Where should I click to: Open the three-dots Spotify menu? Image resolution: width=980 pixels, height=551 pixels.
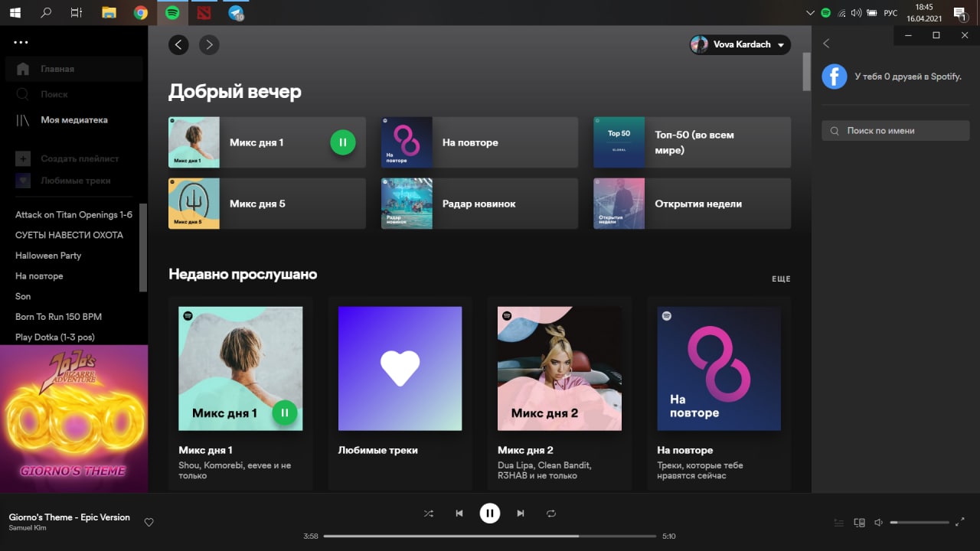(21, 43)
